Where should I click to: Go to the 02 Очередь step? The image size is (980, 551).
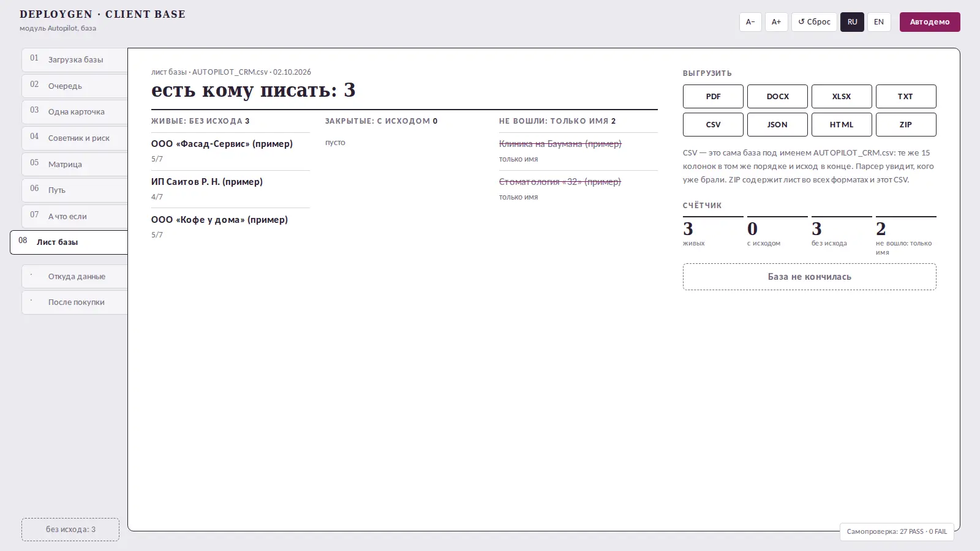point(75,86)
